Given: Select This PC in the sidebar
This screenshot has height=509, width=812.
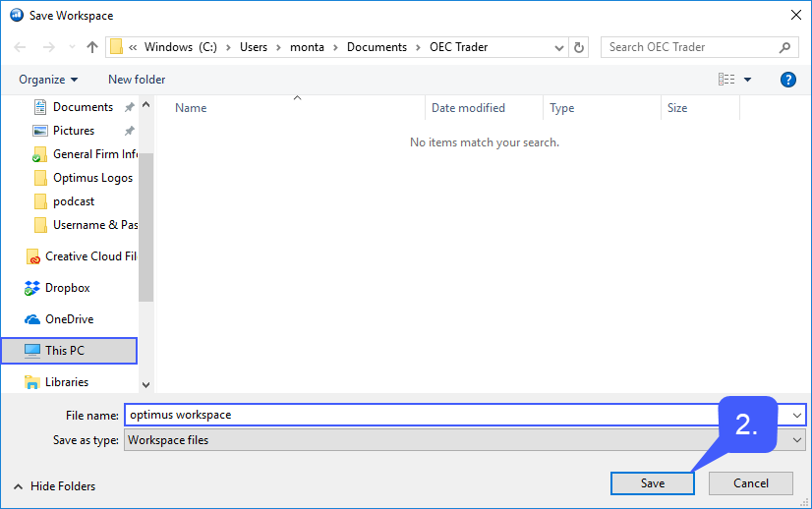Looking at the screenshot, I should [x=70, y=351].
